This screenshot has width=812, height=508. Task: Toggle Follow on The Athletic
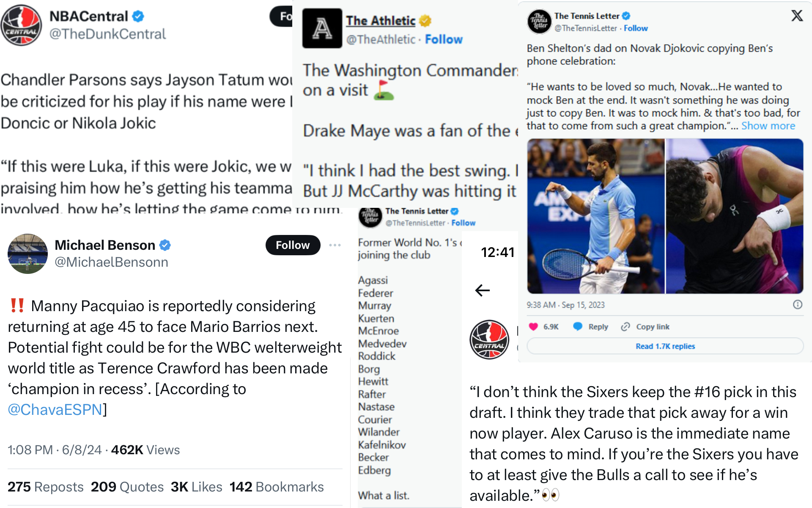click(x=443, y=39)
